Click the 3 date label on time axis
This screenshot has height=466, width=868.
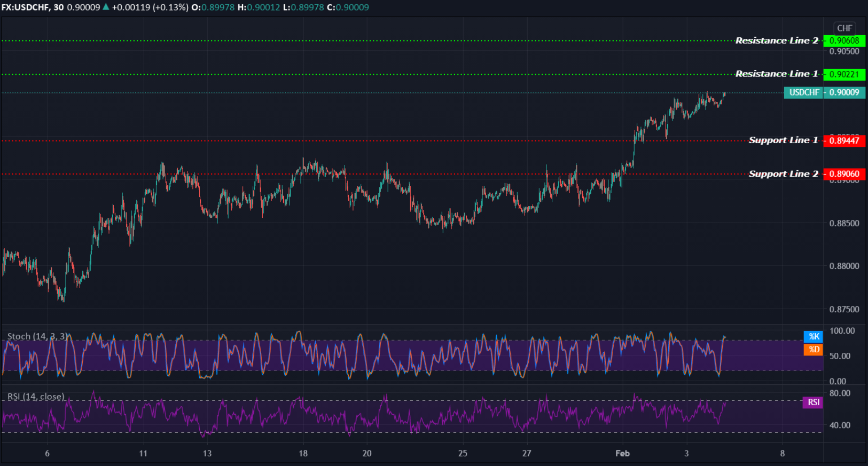point(686,453)
